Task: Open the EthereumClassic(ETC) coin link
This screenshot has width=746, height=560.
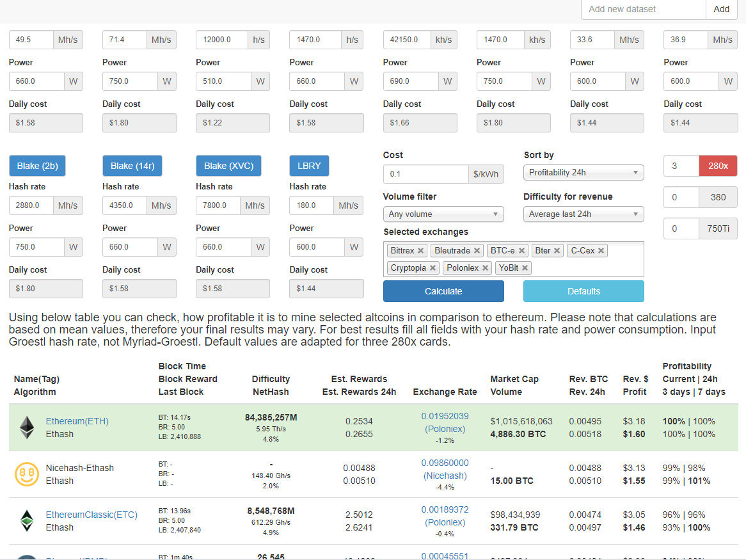Action: [x=91, y=515]
